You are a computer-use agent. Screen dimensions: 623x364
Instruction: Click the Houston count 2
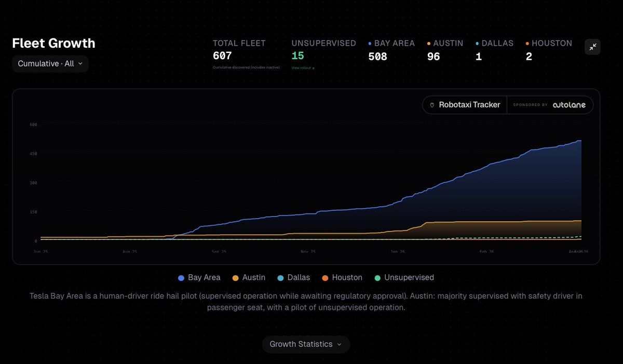529,57
